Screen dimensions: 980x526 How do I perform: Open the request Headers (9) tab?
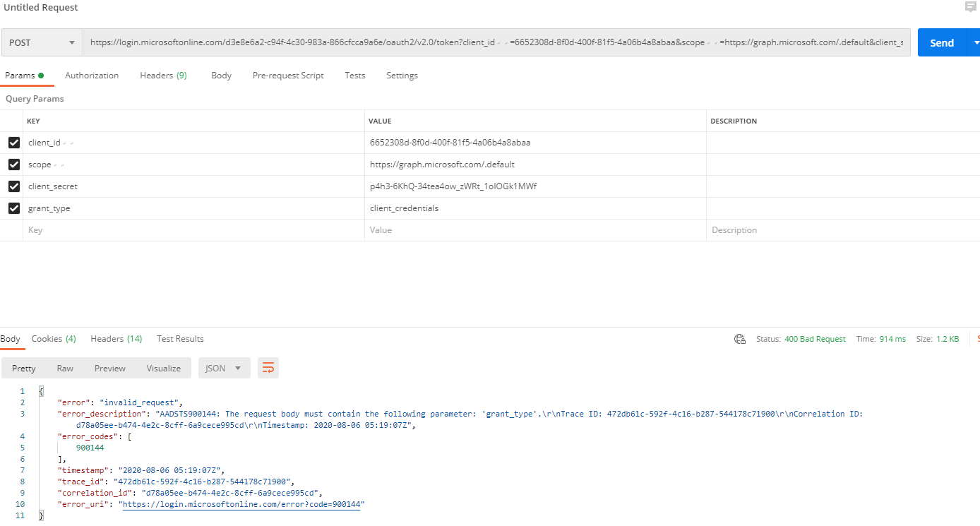[163, 76]
